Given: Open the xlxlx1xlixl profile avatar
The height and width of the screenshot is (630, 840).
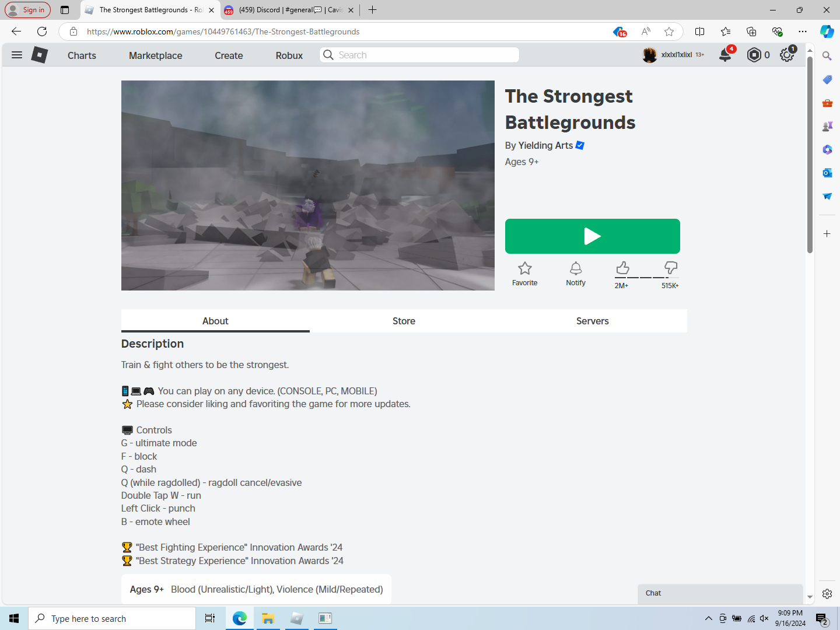Looking at the screenshot, I should pyautogui.click(x=649, y=55).
